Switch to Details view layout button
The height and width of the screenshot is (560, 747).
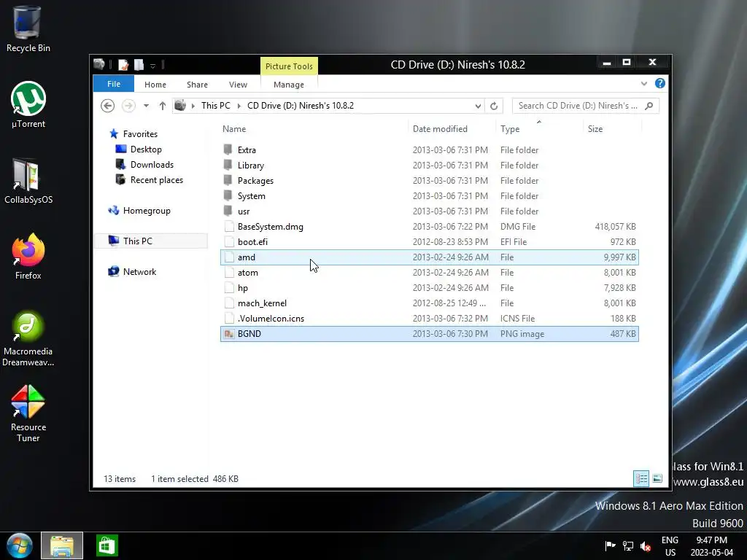coord(641,478)
